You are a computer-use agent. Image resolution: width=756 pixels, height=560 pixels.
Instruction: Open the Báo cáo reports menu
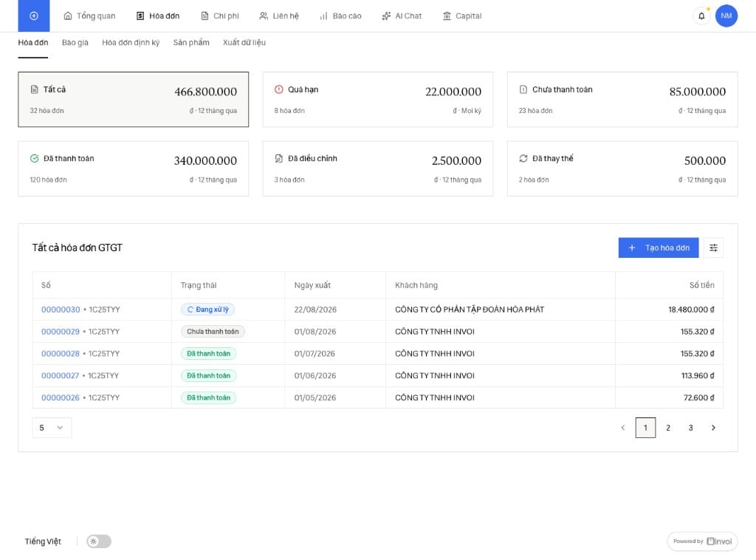pyautogui.click(x=340, y=16)
